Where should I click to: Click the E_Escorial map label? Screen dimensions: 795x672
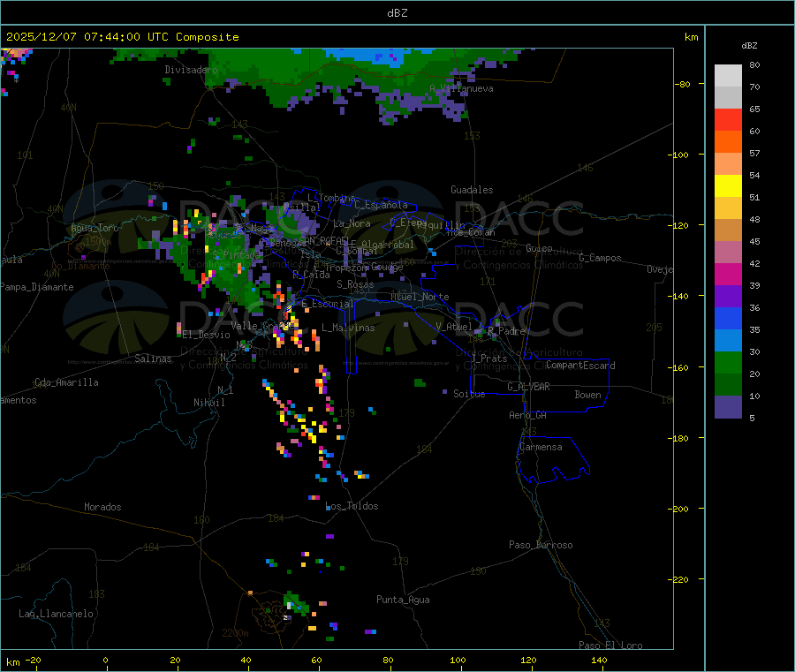pyautogui.click(x=328, y=304)
